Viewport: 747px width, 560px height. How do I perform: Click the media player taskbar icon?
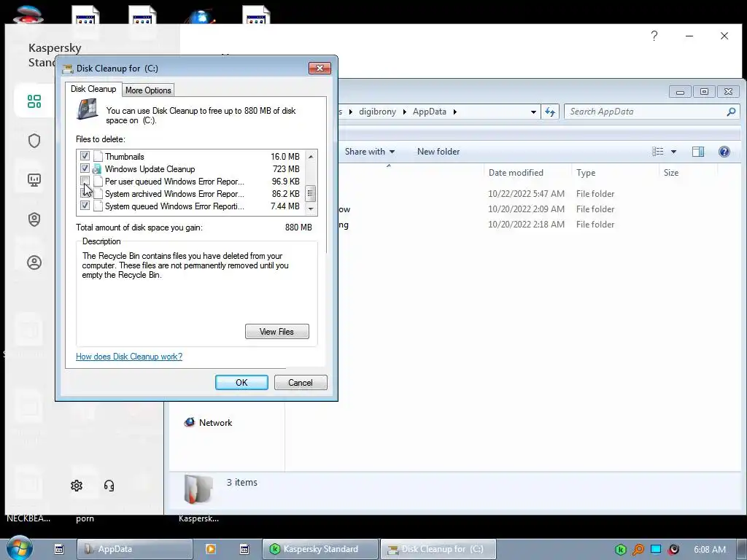[211, 549]
